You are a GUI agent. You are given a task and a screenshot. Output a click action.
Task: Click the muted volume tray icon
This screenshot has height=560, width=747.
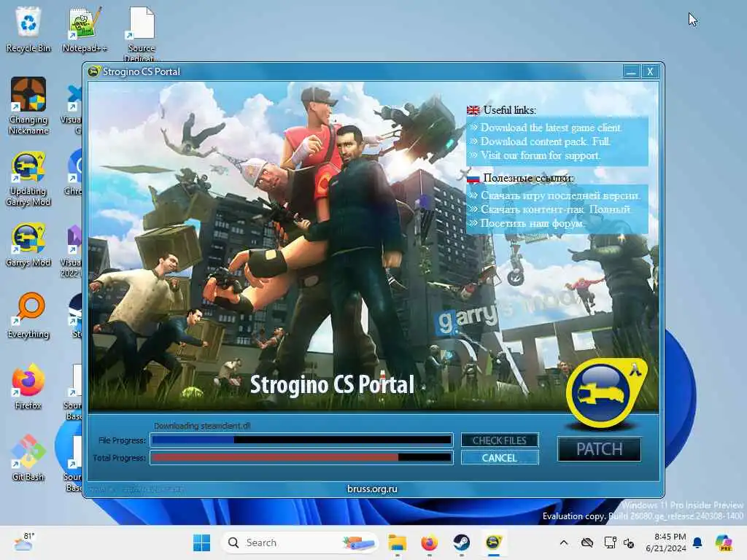point(629,542)
